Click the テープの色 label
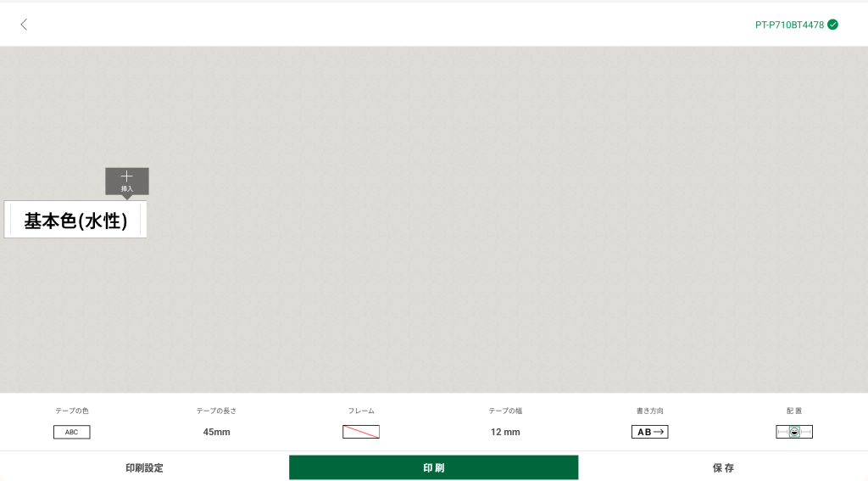The height and width of the screenshot is (481, 868). (72, 411)
